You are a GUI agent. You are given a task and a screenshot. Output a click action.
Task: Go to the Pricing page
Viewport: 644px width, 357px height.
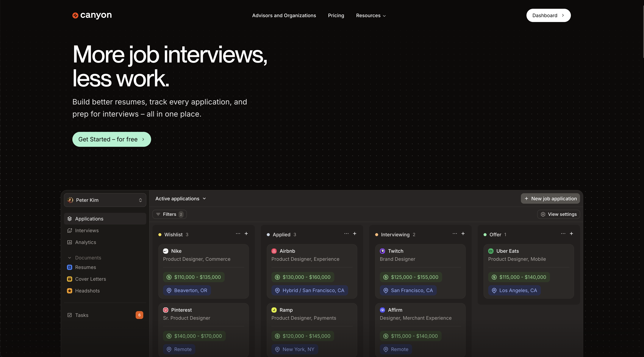pos(336,15)
